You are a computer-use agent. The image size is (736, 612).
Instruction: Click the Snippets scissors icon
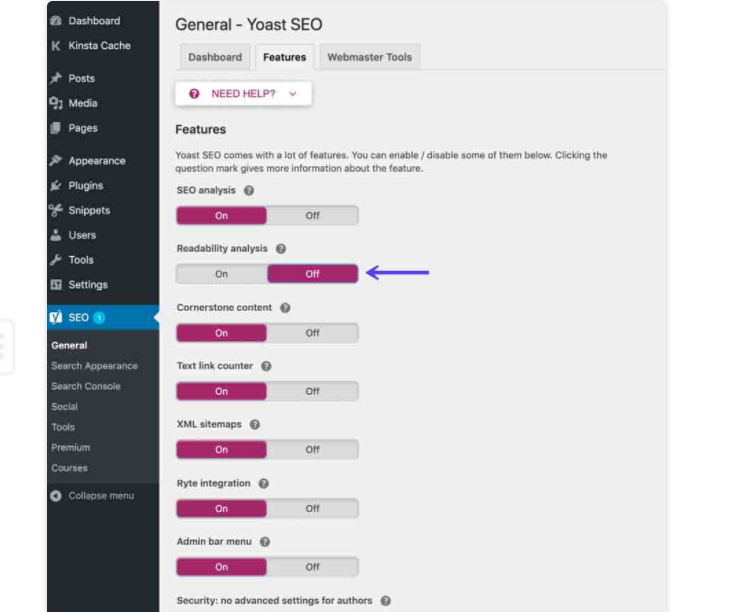click(x=56, y=210)
